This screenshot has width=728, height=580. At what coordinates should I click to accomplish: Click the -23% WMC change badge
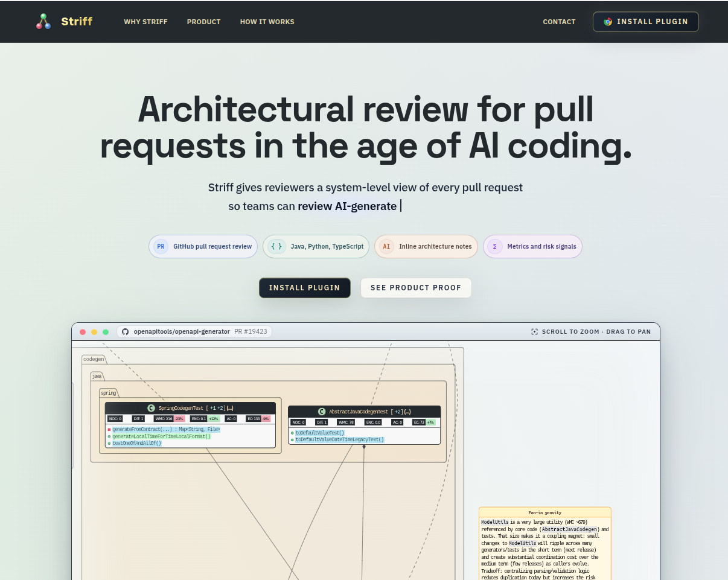[x=179, y=419]
